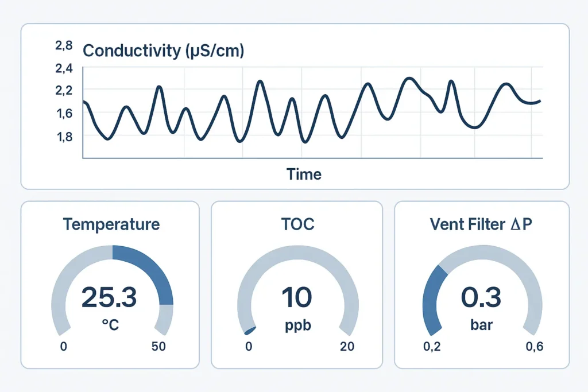Click the 20 maximum label on the TOC gauge
588x392 pixels.
(x=347, y=347)
